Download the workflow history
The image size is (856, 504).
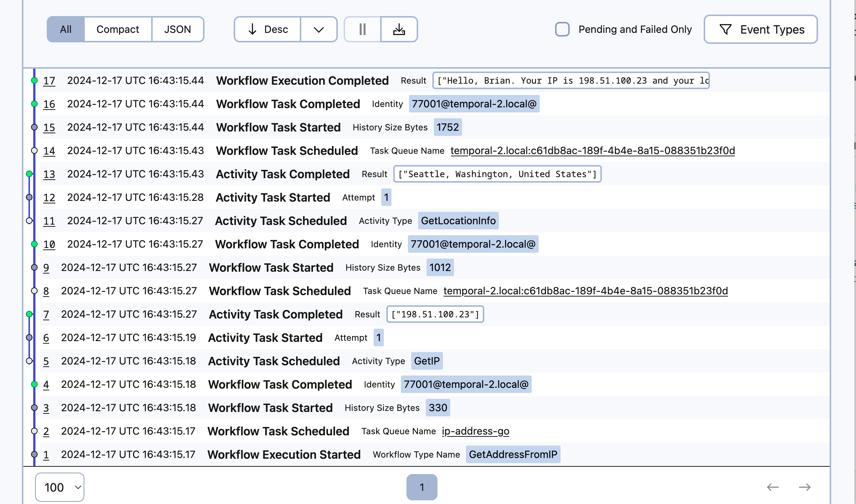click(x=399, y=29)
